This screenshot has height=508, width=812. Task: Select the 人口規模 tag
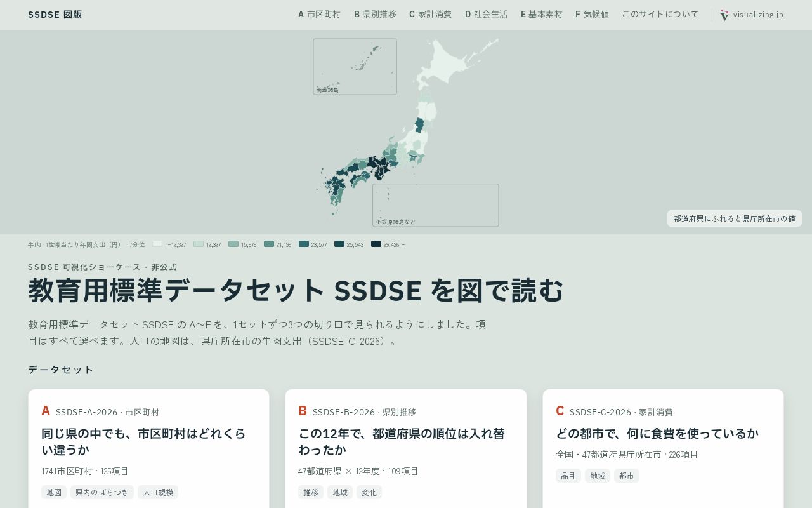[158, 492]
